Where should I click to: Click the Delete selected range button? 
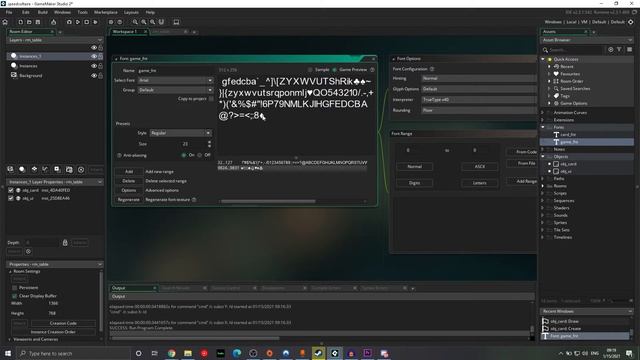(129, 181)
